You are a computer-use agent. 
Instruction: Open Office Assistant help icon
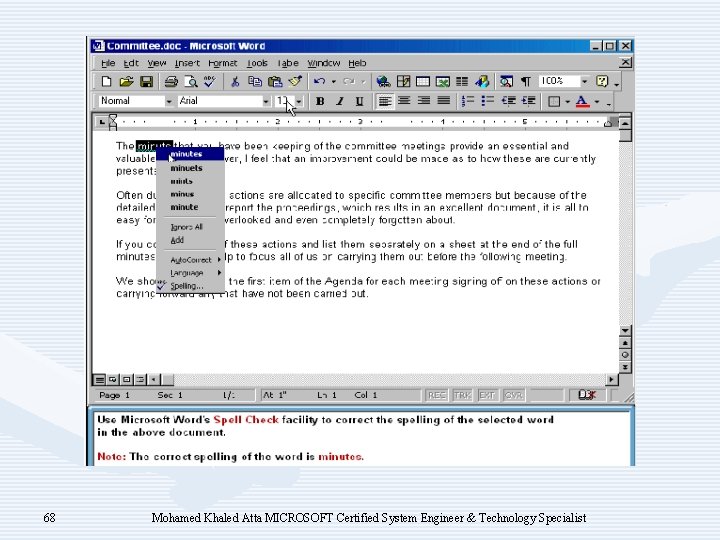pyautogui.click(x=602, y=82)
